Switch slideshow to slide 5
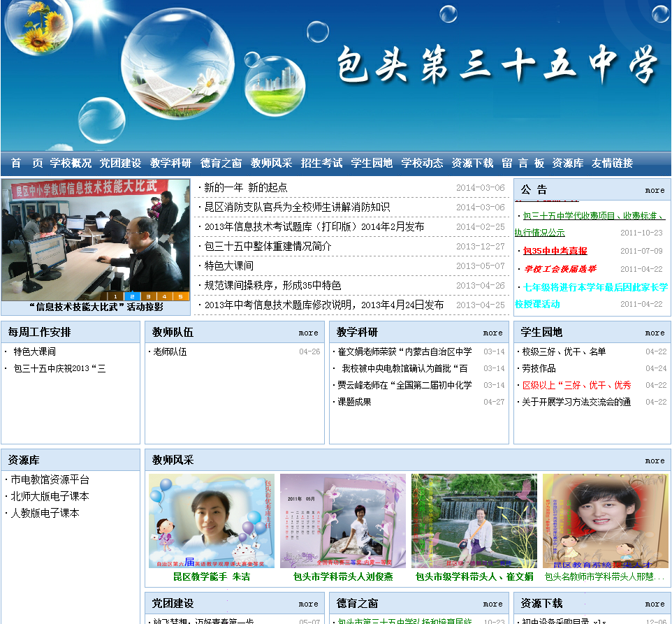Screen dimensions: 672x624 point(181,296)
